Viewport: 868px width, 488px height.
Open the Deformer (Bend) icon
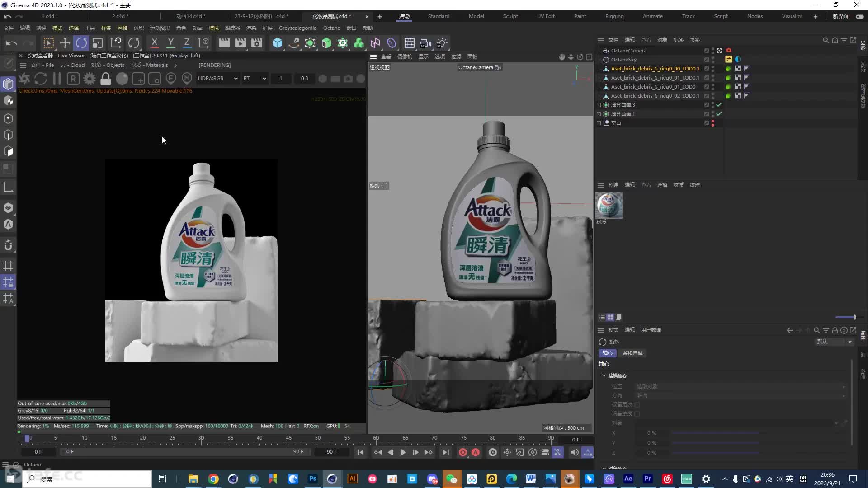pyautogui.click(x=392, y=43)
